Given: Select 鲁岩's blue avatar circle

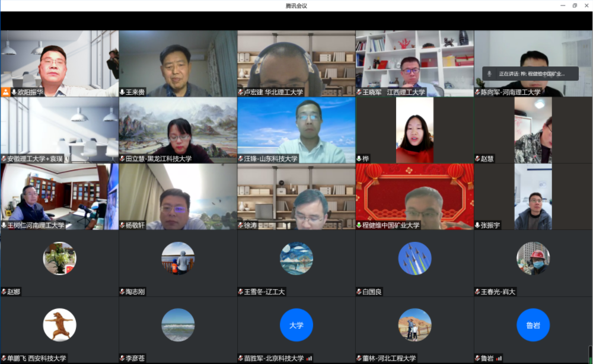Looking at the screenshot, I should click(x=533, y=325).
